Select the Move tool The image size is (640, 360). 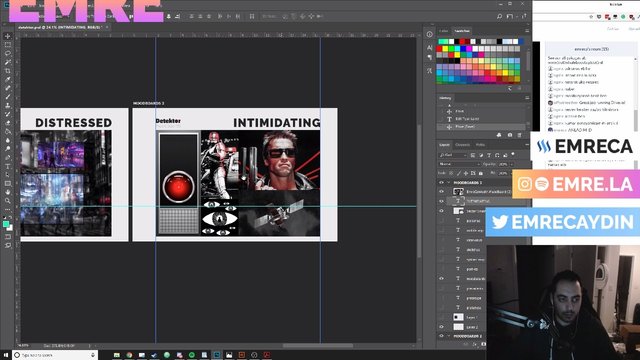tap(8, 36)
